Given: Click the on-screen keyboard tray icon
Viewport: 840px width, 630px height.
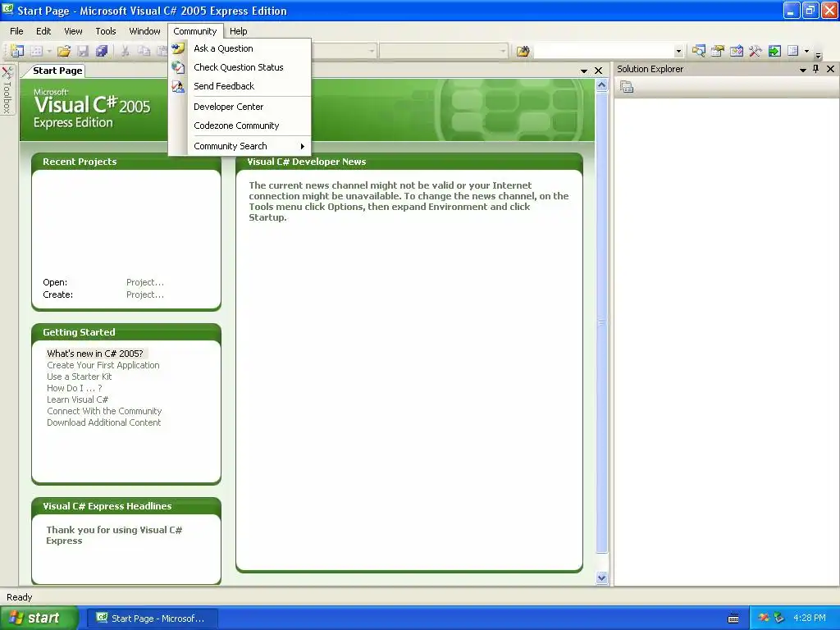Looking at the screenshot, I should click(x=733, y=619).
